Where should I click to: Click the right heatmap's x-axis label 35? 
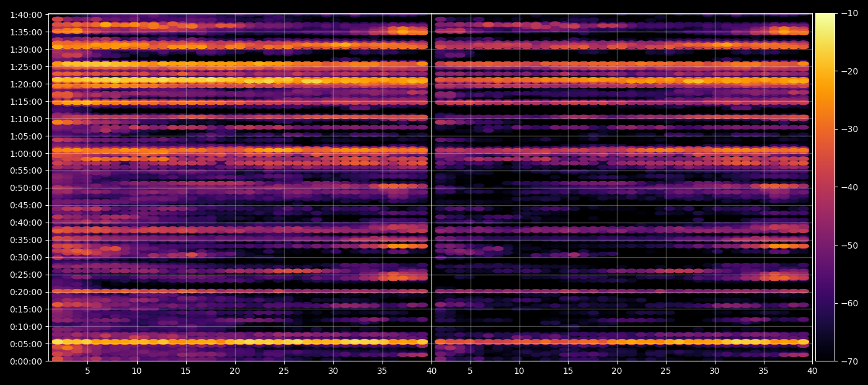coord(764,371)
